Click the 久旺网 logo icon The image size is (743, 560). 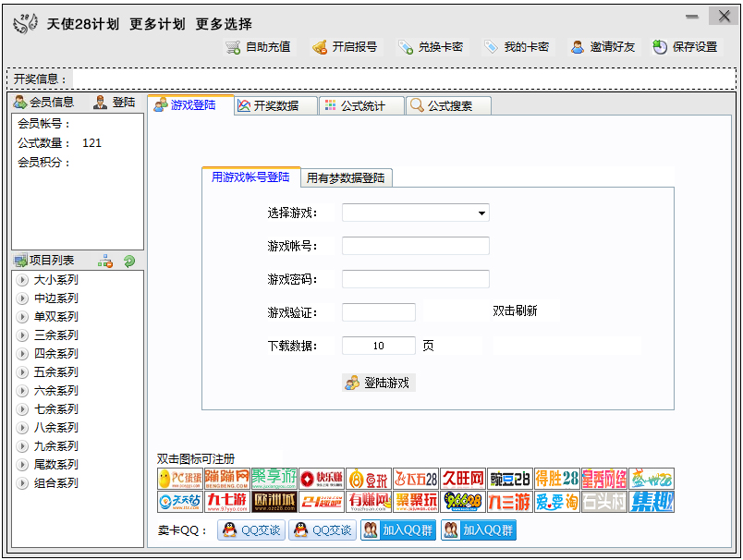[x=463, y=479]
